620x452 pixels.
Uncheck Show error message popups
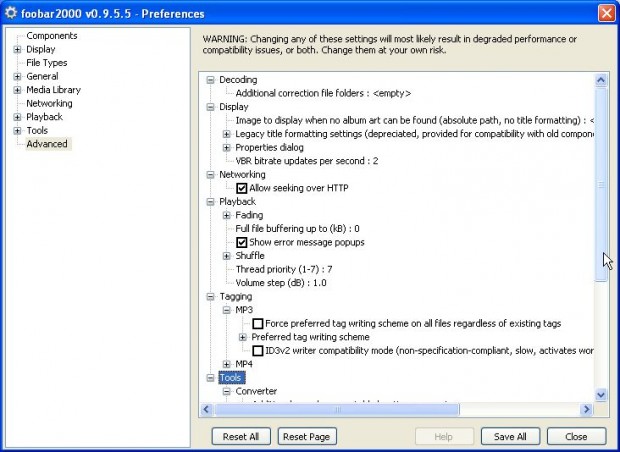(x=242, y=242)
